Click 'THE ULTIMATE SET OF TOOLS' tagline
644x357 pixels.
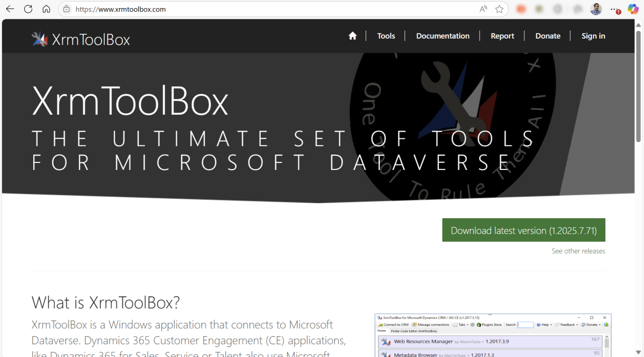(x=283, y=139)
